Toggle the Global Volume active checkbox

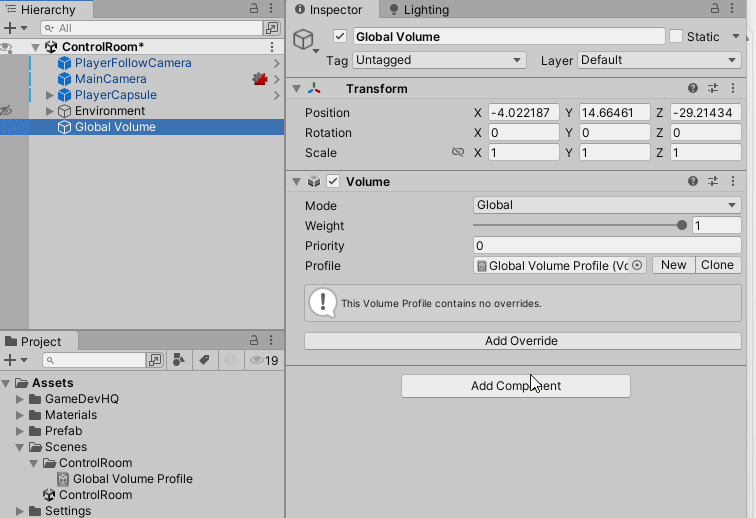[340, 36]
